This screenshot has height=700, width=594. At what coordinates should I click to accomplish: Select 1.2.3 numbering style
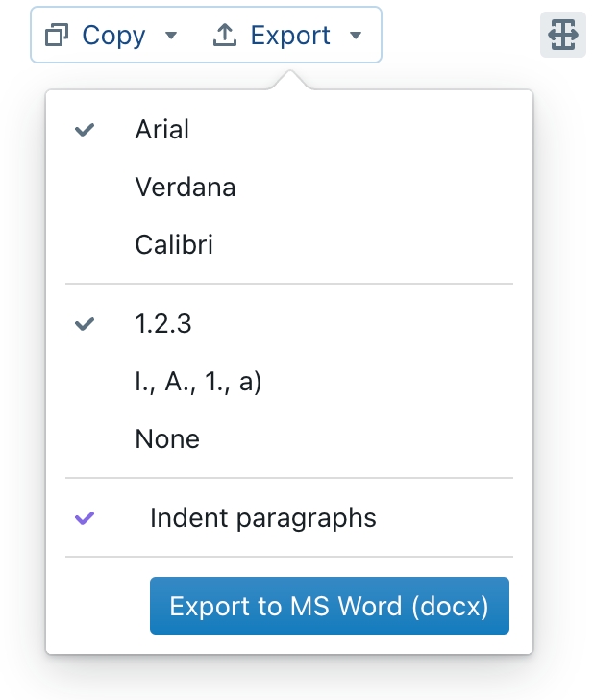pos(289,324)
